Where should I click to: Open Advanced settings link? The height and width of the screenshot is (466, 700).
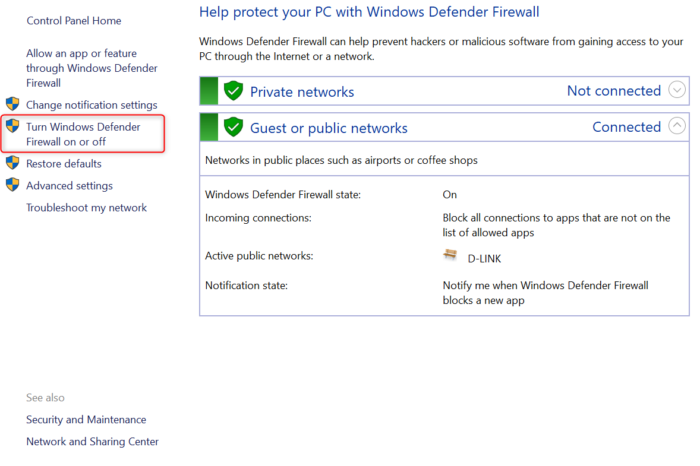click(69, 186)
